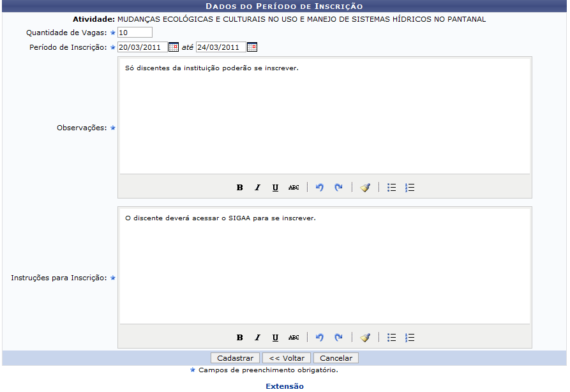The image size is (570, 392).
Task: Click inside the Observações text area
Action: [324, 115]
